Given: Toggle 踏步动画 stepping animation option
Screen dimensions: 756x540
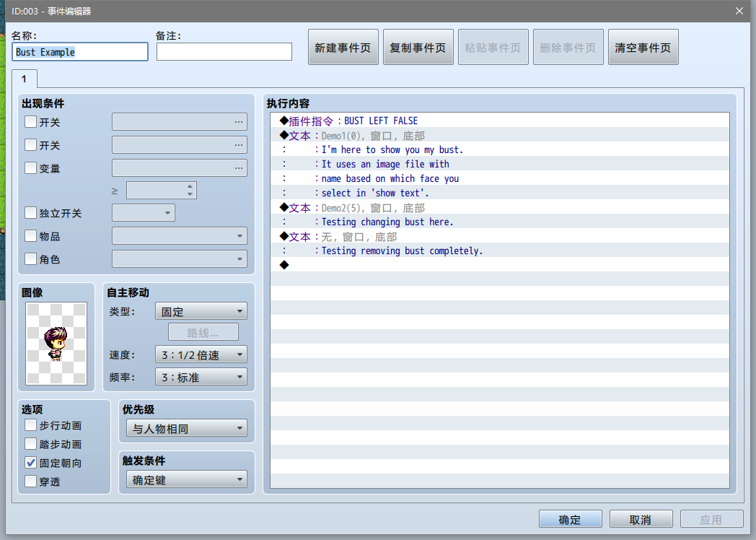Looking at the screenshot, I should (30, 444).
